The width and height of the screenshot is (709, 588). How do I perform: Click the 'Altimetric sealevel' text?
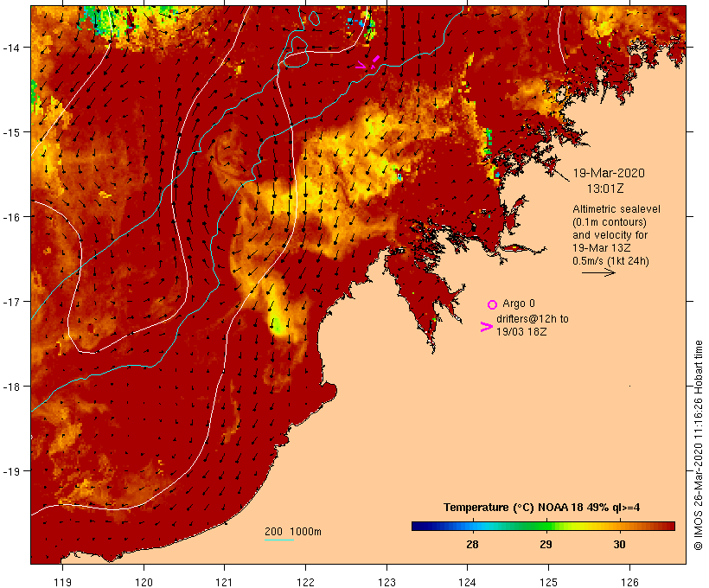pyautogui.click(x=616, y=209)
